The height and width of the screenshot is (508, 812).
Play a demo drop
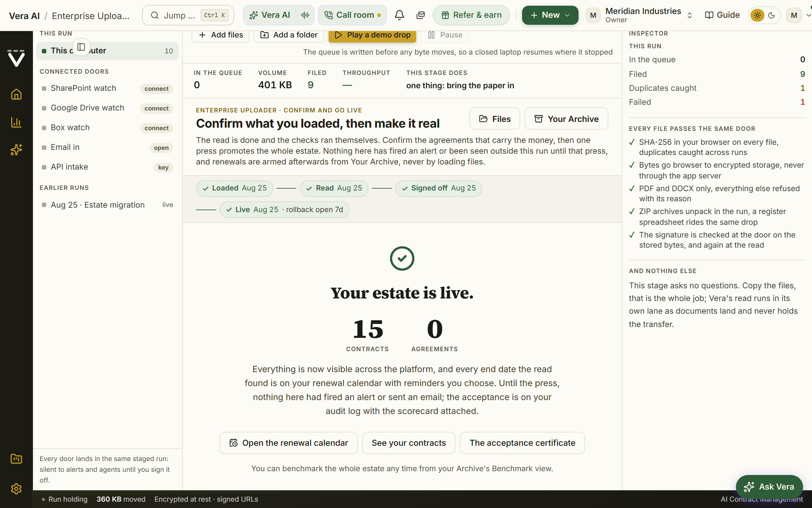pos(372,35)
